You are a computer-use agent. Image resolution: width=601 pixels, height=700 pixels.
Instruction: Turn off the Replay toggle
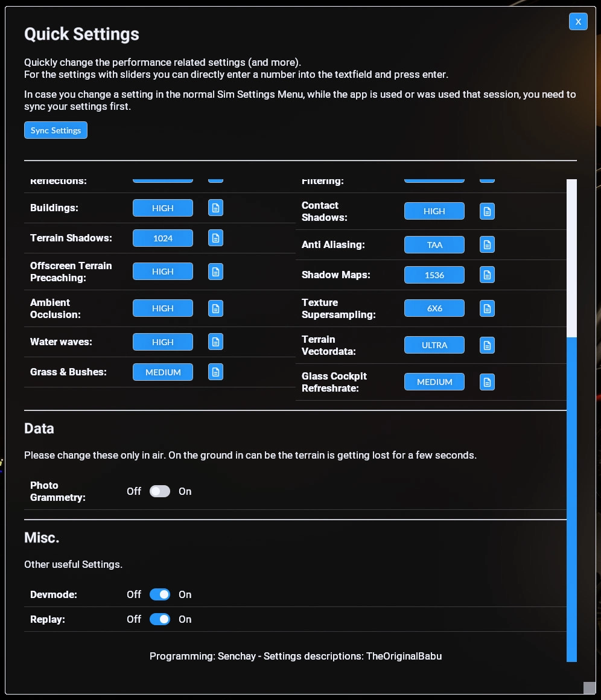point(159,619)
